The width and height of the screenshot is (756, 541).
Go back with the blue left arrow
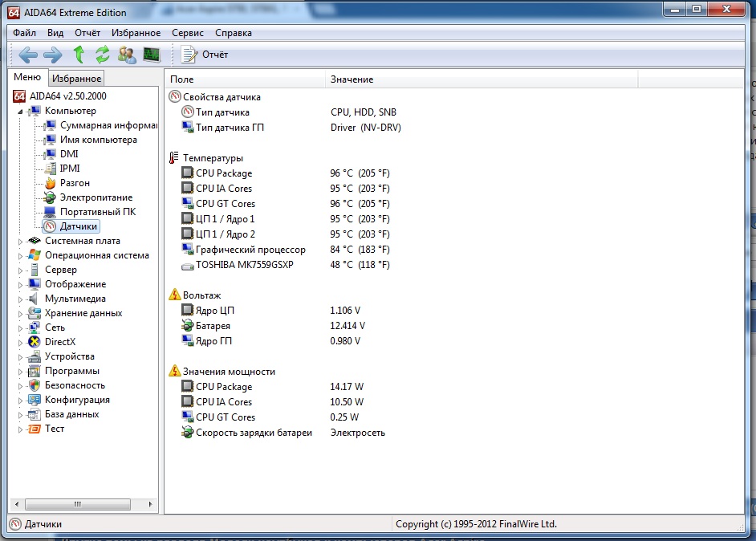[x=28, y=55]
